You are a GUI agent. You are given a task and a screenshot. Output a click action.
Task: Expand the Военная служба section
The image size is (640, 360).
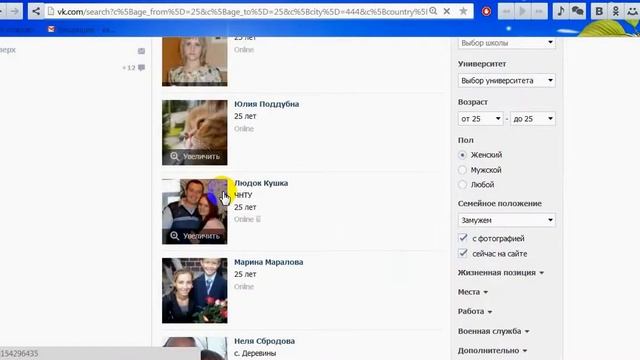coord(493,331)
